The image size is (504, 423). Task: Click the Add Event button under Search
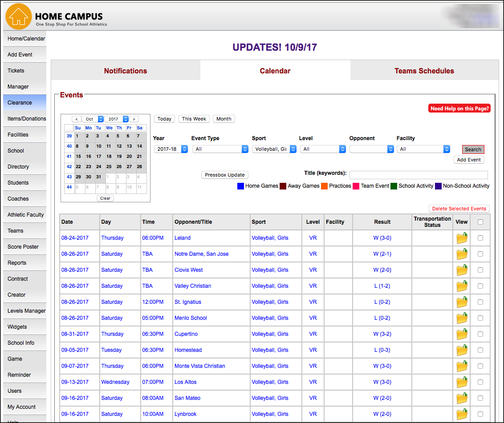coord(469,160)
